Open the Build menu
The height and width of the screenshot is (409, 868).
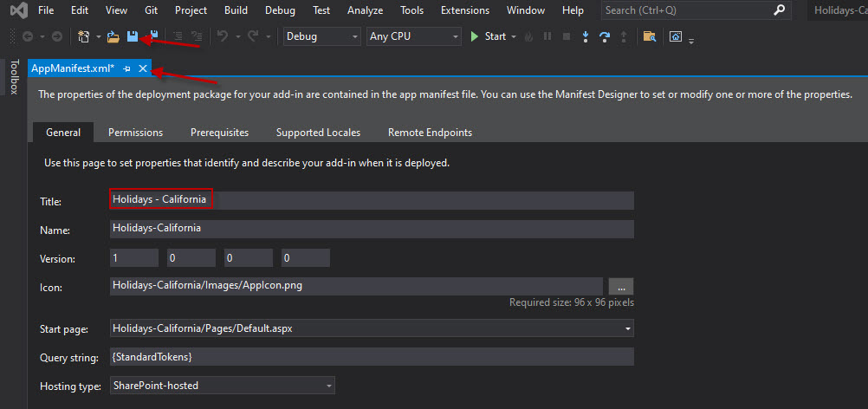click(236, 10)
